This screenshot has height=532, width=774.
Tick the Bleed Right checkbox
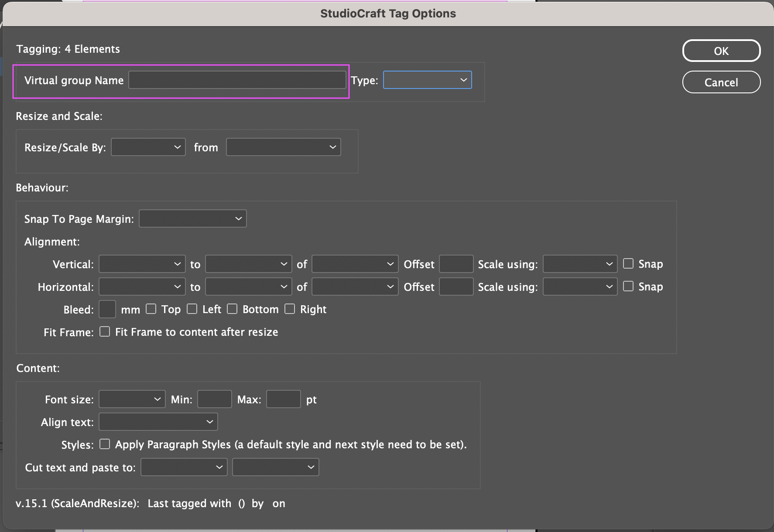pos(290,309)
